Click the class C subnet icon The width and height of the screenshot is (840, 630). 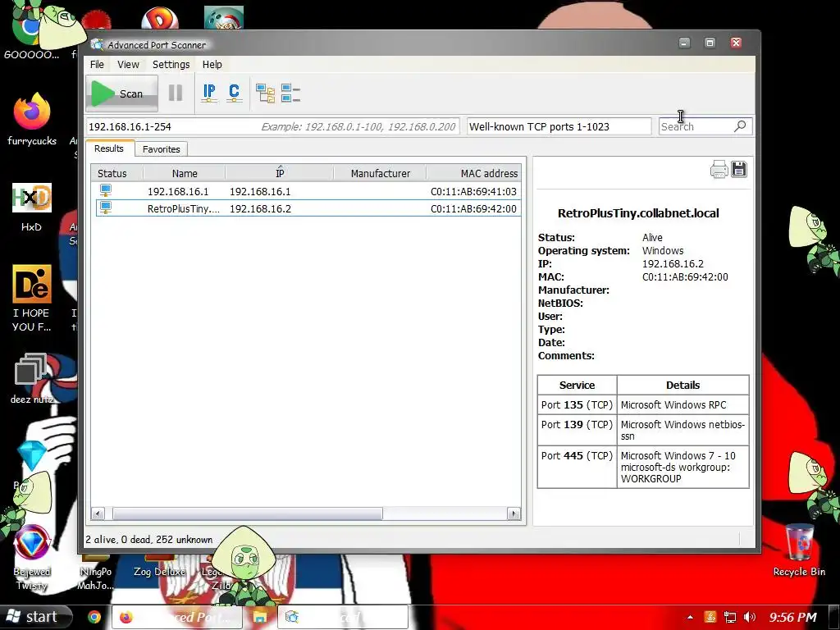pos(234,93)
